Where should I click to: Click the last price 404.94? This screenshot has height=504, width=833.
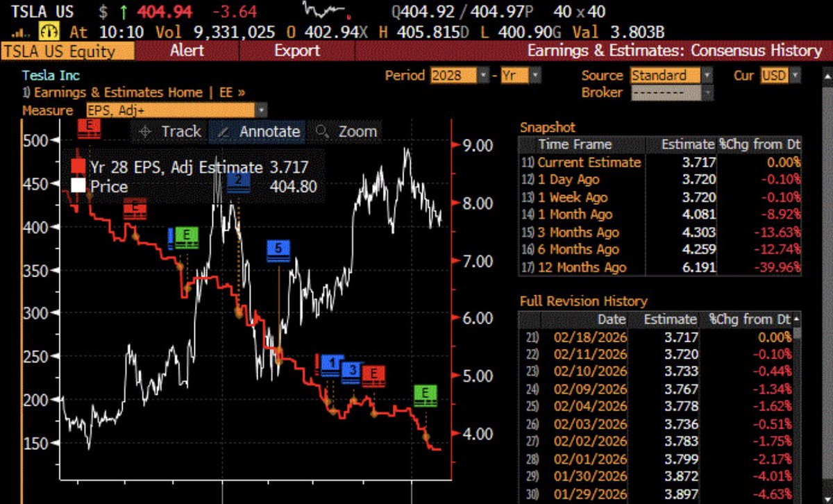(x=165, y=11)
